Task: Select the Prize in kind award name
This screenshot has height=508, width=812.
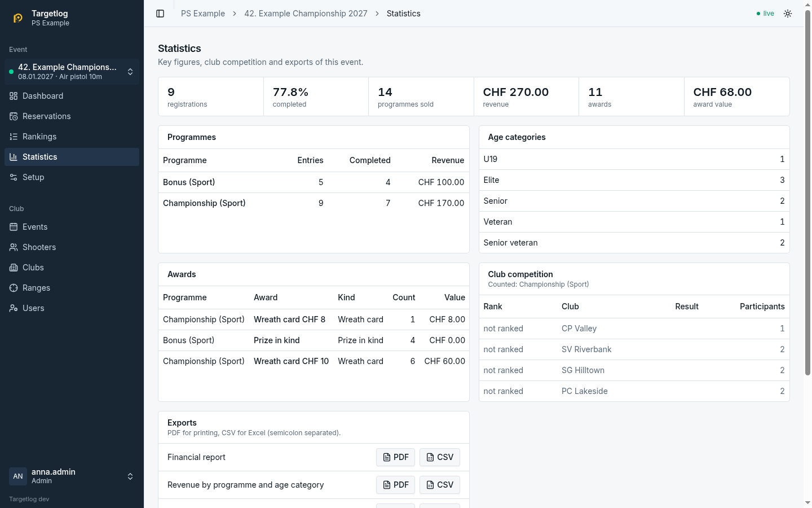Action: (276, 340)
